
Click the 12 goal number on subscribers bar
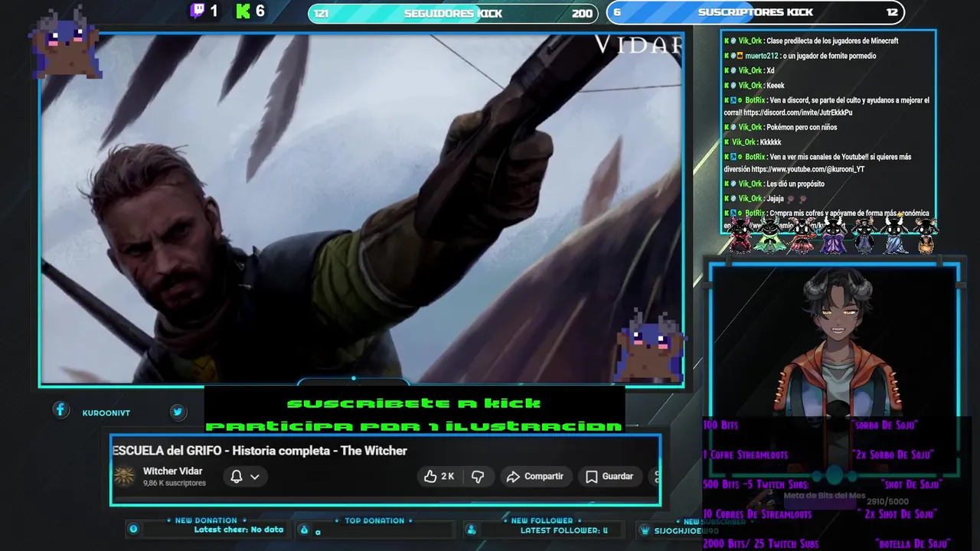click(892, 12)
